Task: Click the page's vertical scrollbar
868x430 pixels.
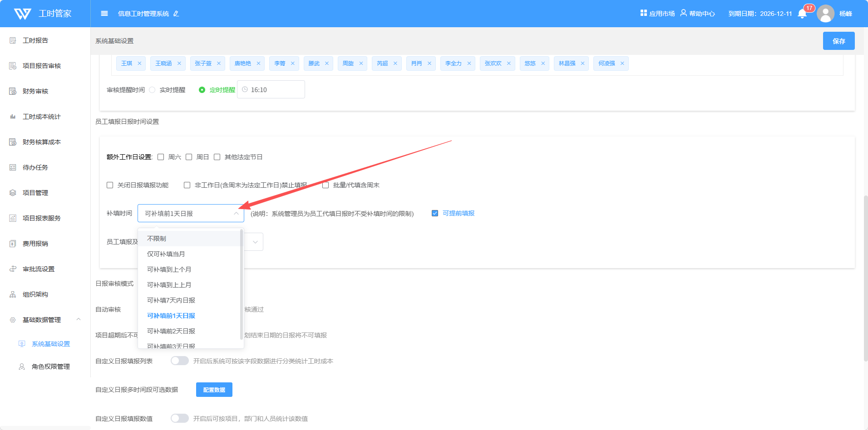Action: click(x=865, y=277)
